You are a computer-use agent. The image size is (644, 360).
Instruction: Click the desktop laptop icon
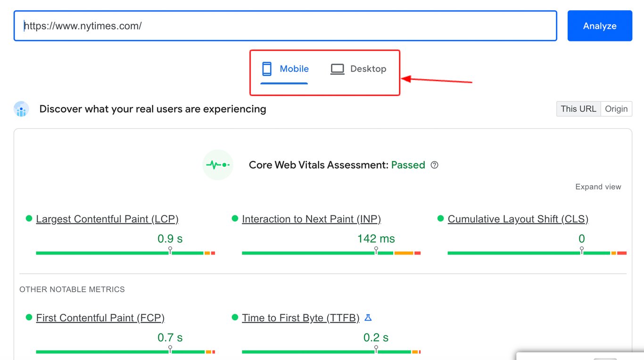337,69
